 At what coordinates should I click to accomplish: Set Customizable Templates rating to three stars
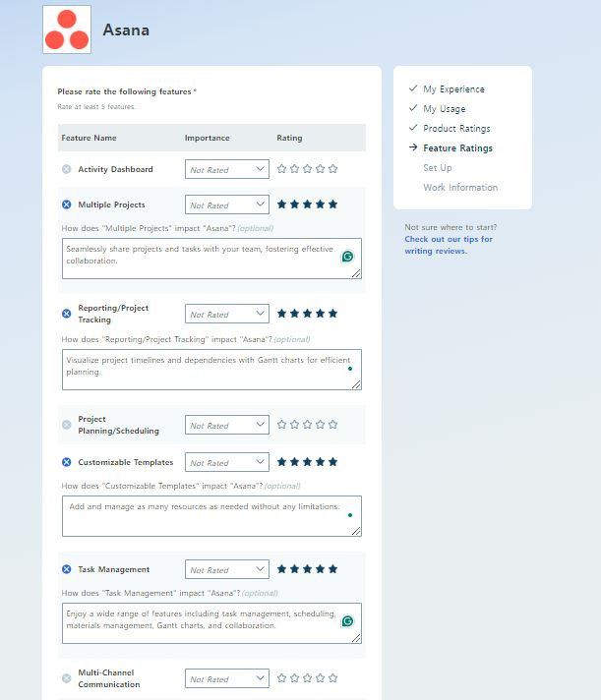pyautogui.click(x=307, y=462)
